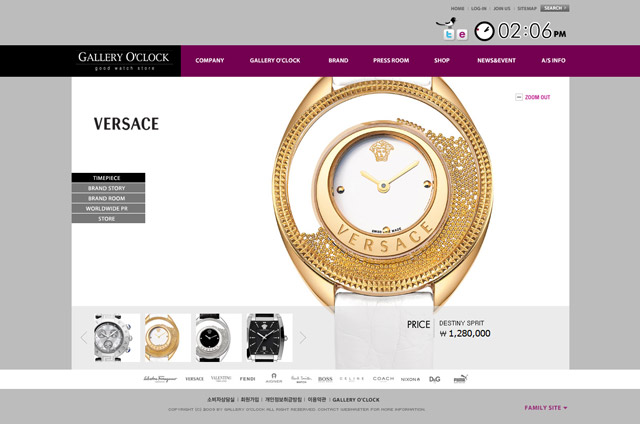The height and width of the screenshot is (424, 640).
Task: Click the Zoom Out minus icon
Action: click(519, 97)
